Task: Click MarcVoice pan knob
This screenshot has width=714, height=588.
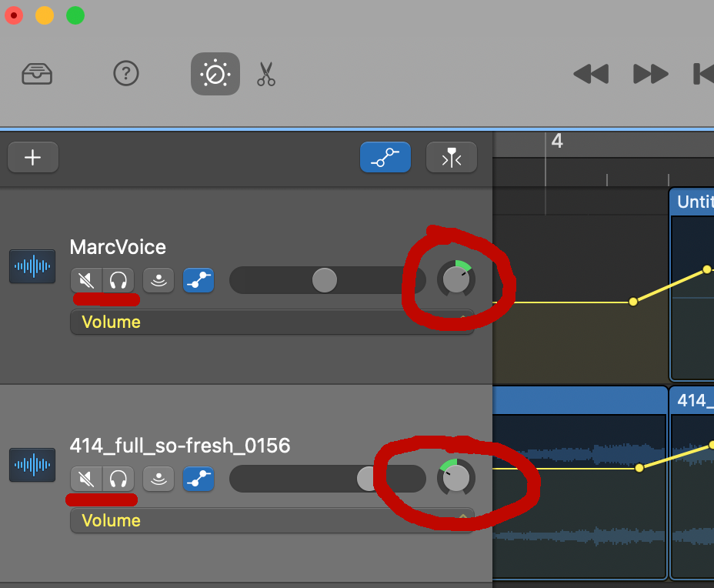Action: coord(456,280)
